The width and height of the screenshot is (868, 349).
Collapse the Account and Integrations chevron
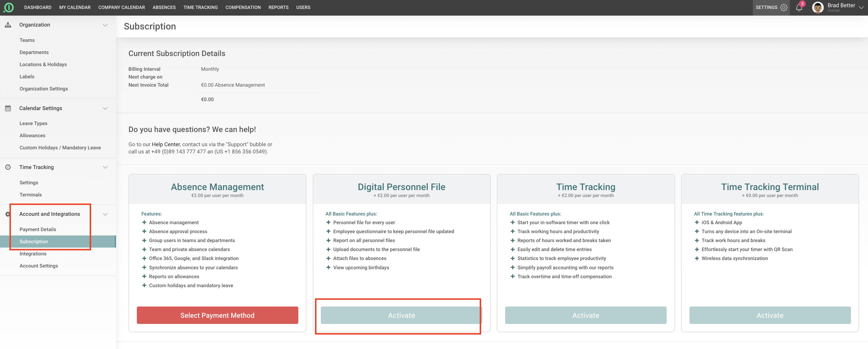pyautogui.click(x=105, y=214)
